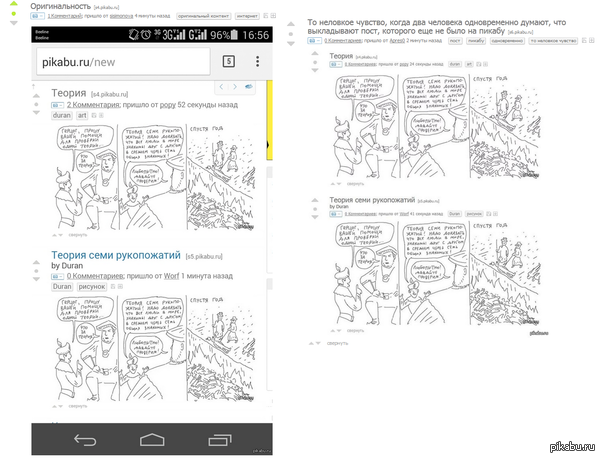Open comic image of the 41 секунда назад post

437,273
